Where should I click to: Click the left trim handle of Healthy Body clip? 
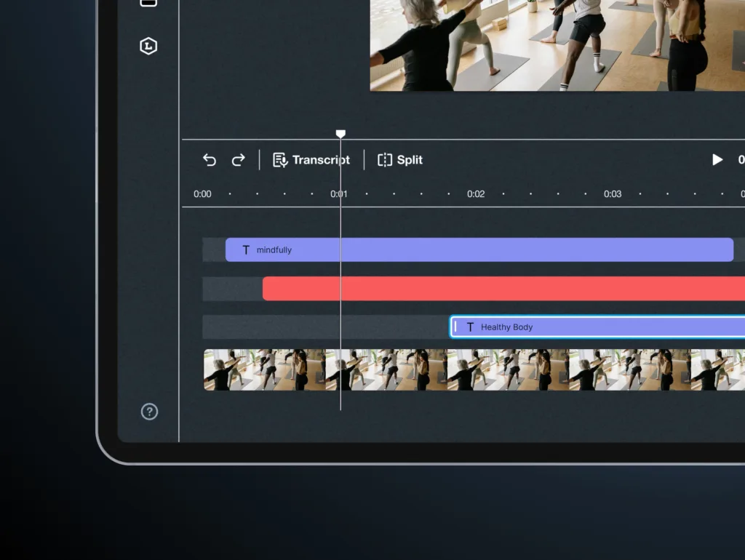455,327
